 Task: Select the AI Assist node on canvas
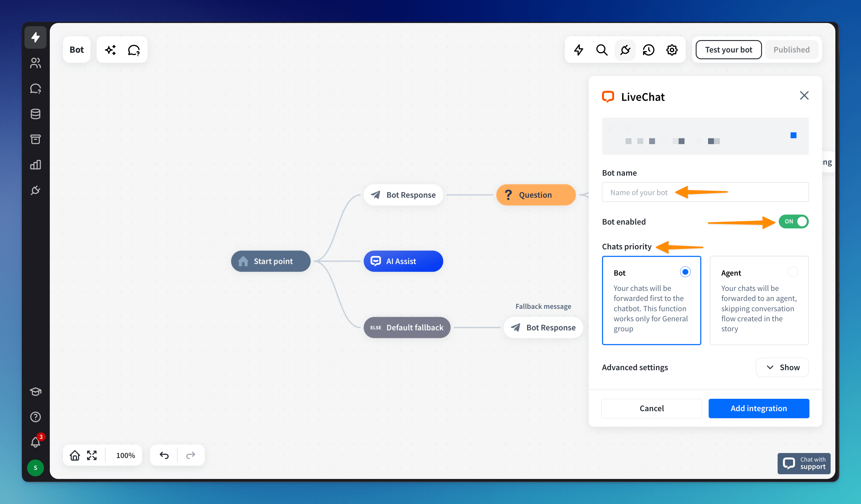click(403, 261)
